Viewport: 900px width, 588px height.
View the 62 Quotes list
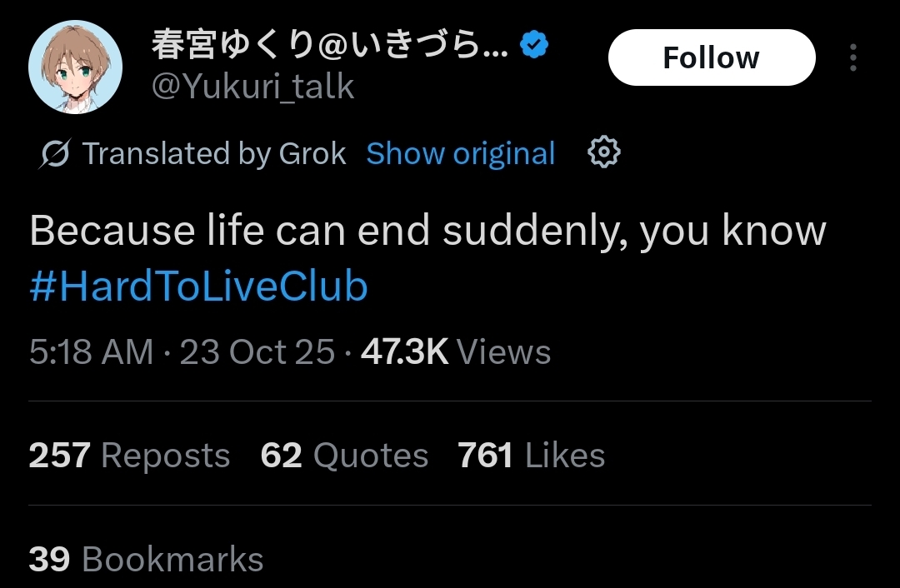(x=344, y=456)
